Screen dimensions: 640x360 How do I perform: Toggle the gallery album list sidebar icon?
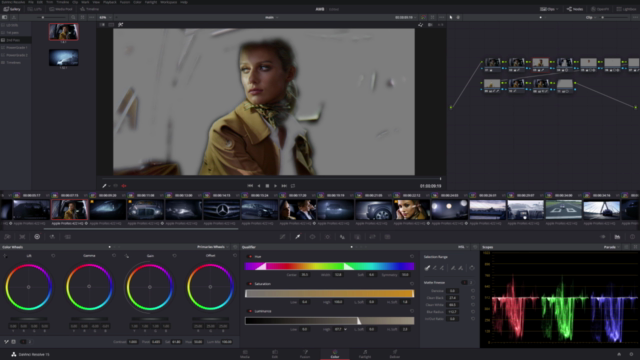pos(4,18)
